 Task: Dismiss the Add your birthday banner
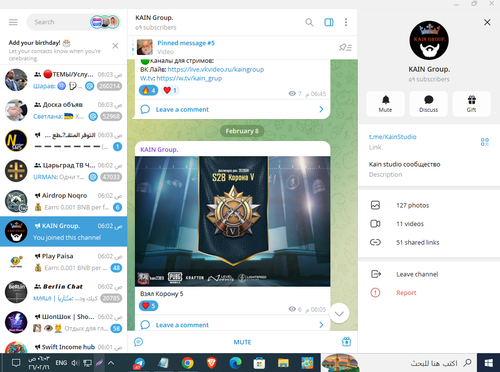click(115, 46)
